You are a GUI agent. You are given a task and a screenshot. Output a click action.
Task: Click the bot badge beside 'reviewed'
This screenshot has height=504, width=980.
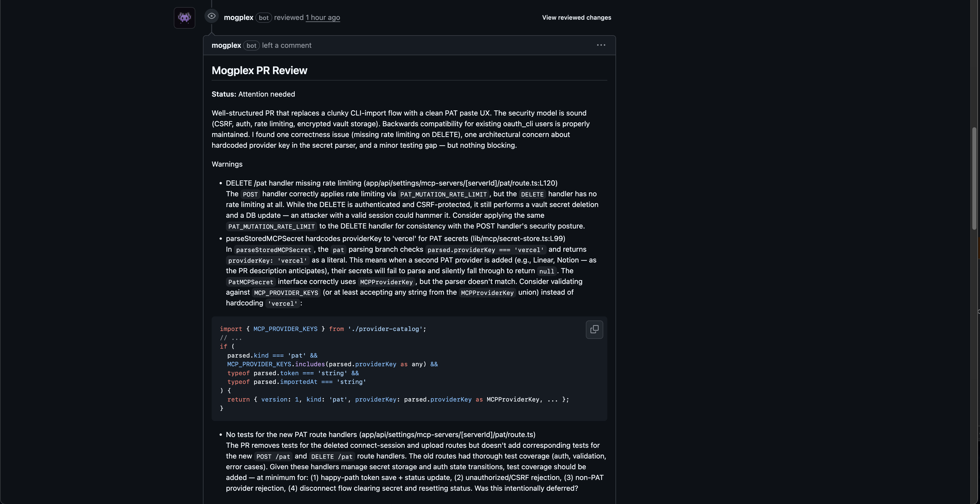263,18
